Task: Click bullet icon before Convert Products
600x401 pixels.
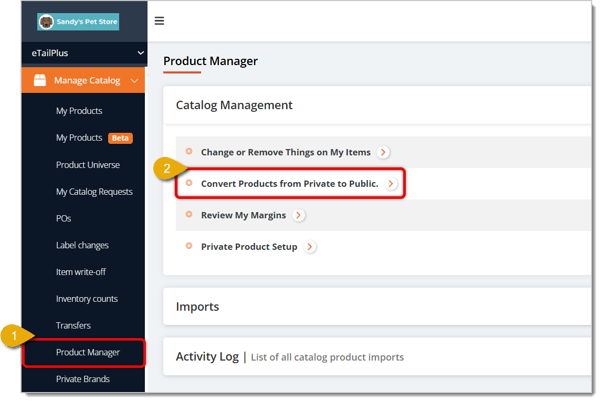Action: 189,183
